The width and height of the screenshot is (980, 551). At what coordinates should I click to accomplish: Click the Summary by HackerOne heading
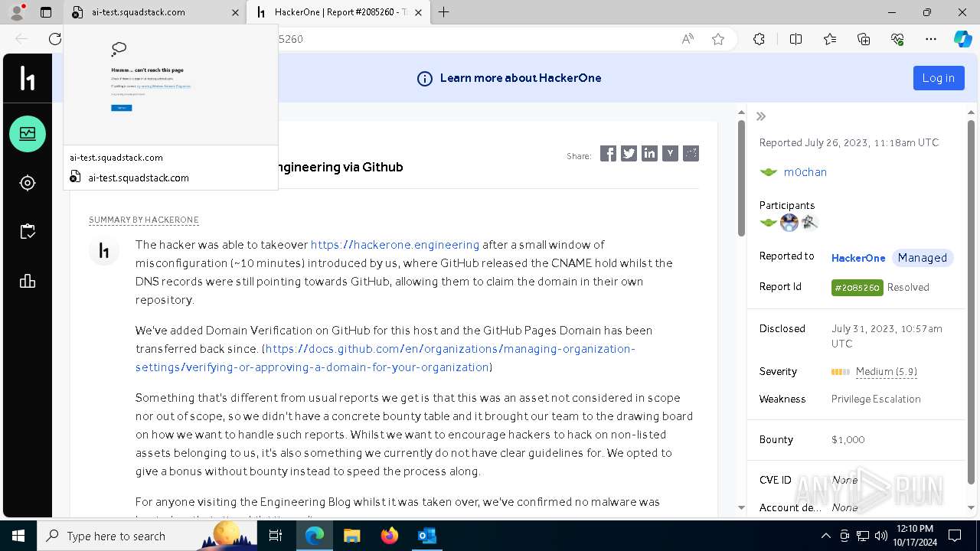point(144,220)
